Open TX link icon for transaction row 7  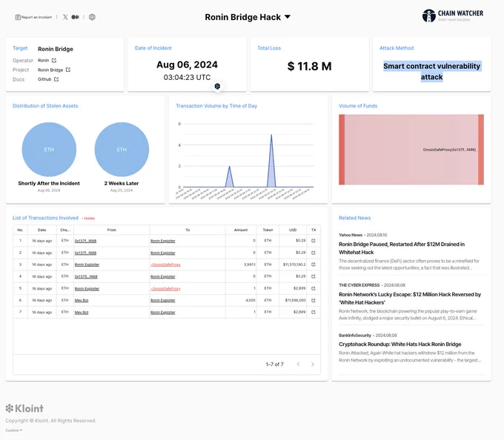coord(314,312)
